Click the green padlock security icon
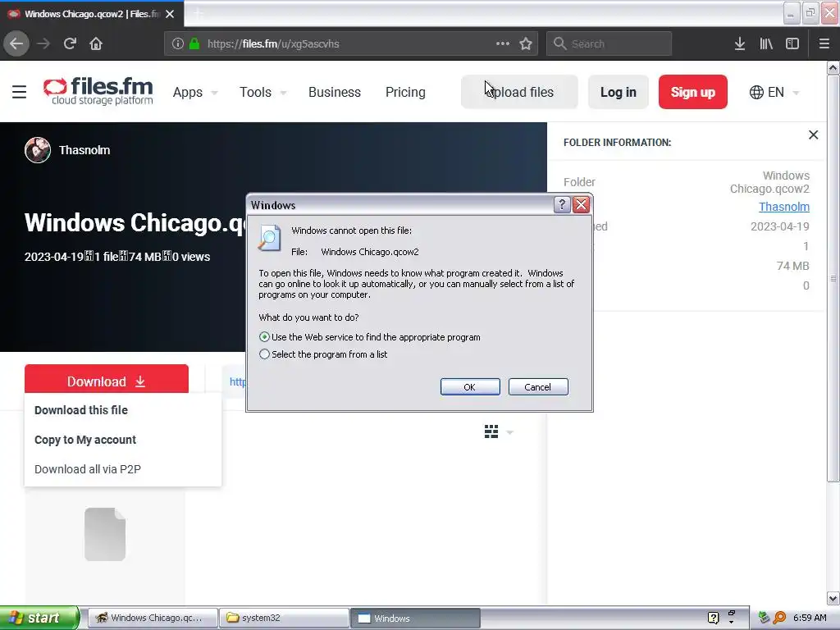Image resolution: width=840 pixels, height=630 pixels. 194,43
